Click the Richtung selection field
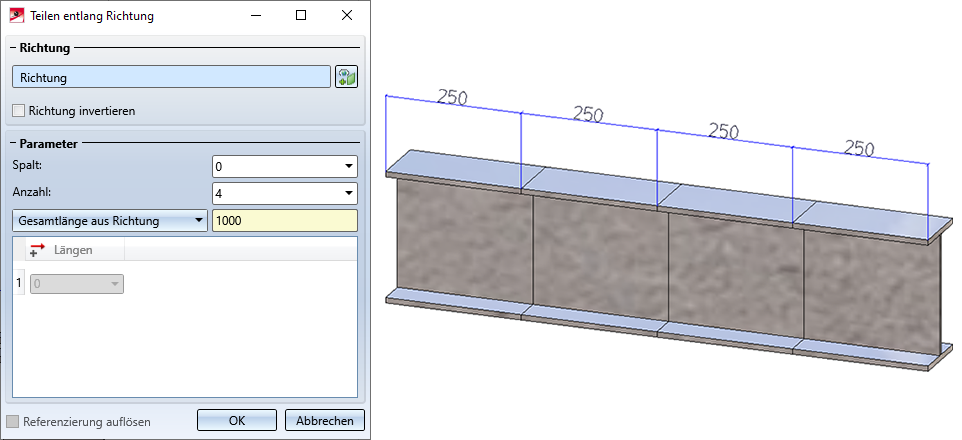Screen dimensions: 962x440 pyautogui.click(x=172, y=77)
